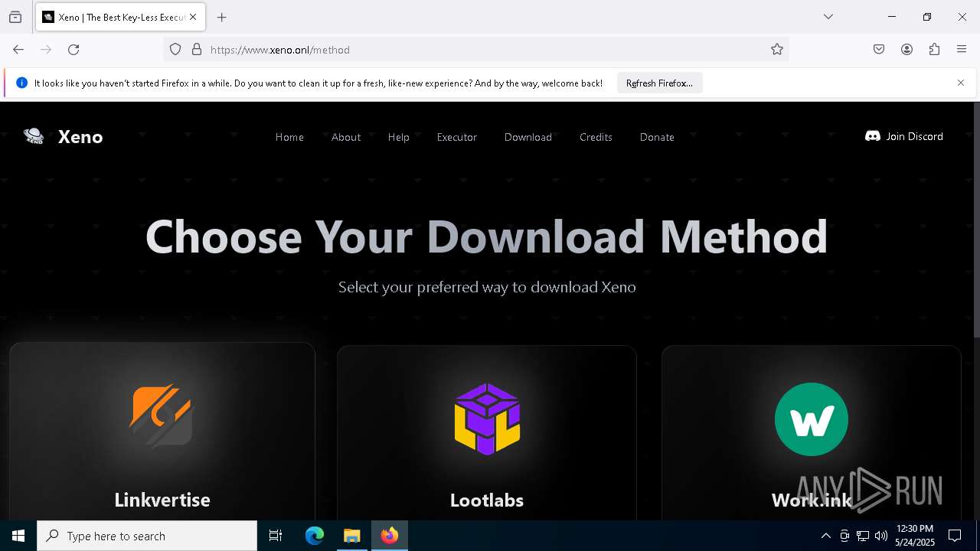Open the tracking protection shield icon

tap(175, 50)
